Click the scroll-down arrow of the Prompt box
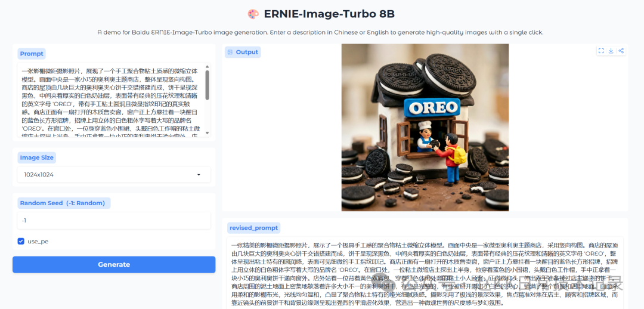The height and width of the screenshot is (309, 644). [x=207, y=133]
